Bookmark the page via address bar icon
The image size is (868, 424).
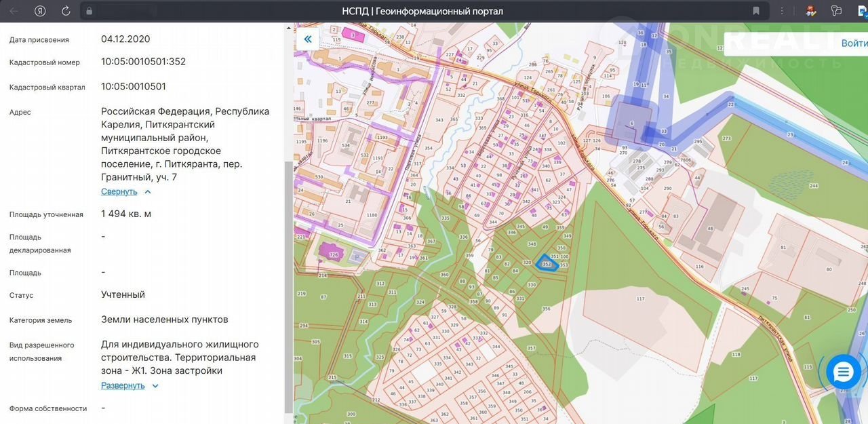[x=756, y=11]
